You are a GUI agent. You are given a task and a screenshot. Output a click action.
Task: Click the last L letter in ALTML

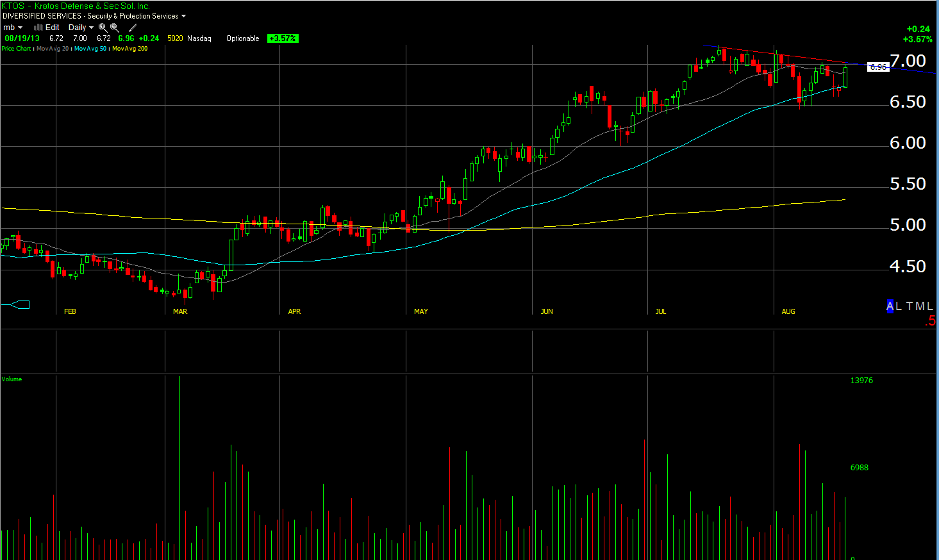[930, 306]
